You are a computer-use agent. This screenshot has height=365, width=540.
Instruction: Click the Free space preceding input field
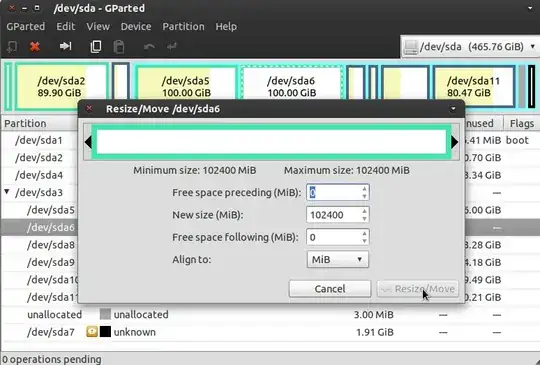coord(333,192)
